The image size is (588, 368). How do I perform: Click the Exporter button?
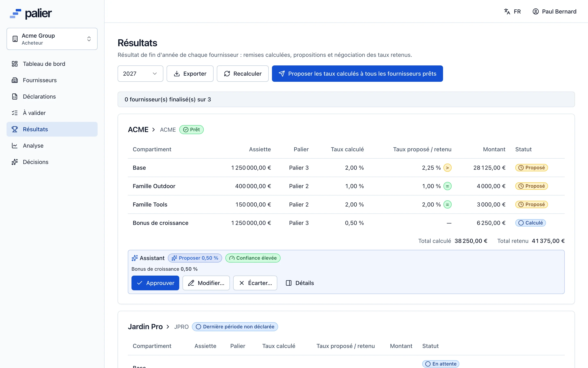point(190,74)
